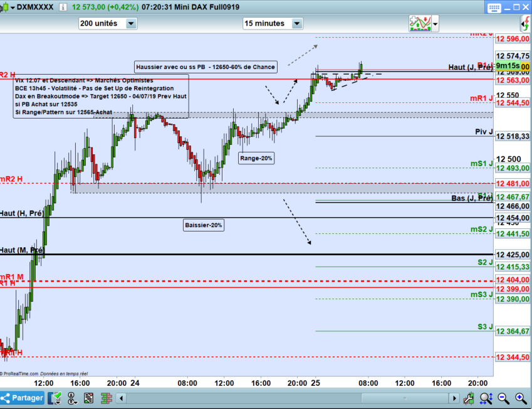Click the 'mS1 J' support label

click(481, 163)
